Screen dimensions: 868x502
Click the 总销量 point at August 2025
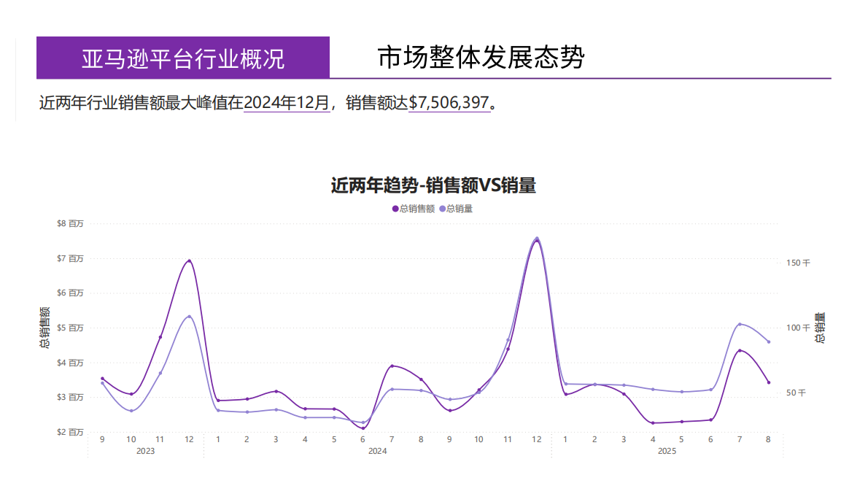768,342
